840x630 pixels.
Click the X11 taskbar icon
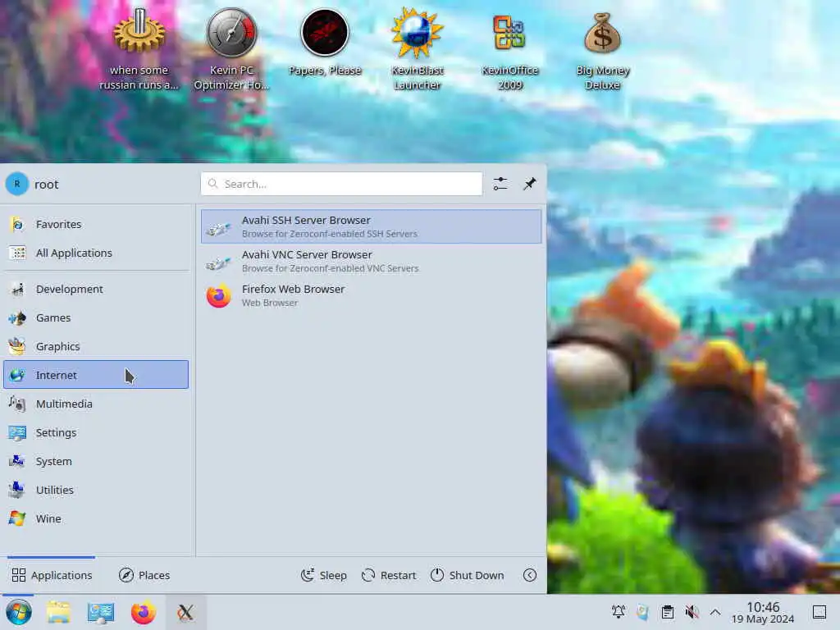pyautogui.click(x=185, y=612)
